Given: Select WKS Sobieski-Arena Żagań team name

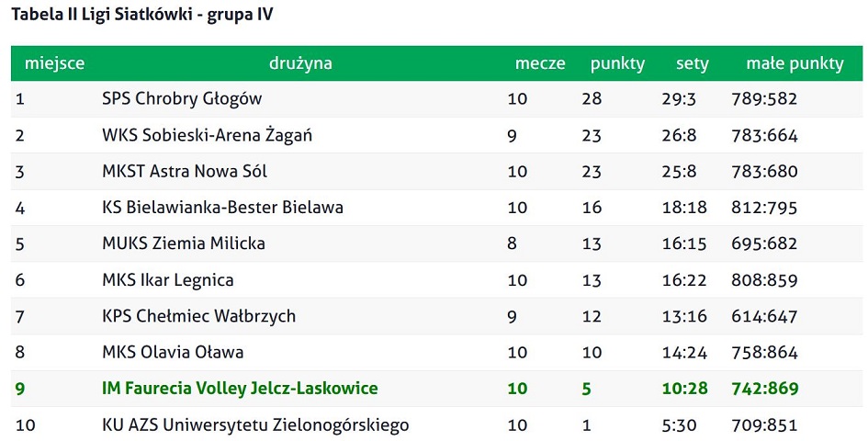Looking at the screenshot, I should click(207, 135).
